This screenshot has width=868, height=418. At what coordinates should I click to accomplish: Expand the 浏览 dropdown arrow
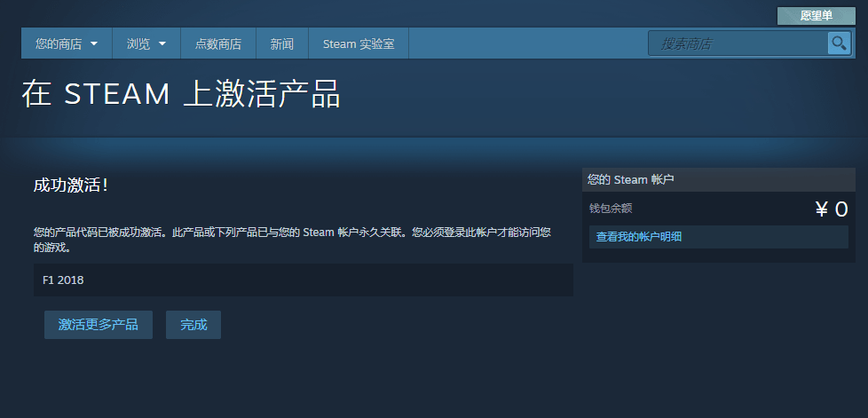click(162, 43)
